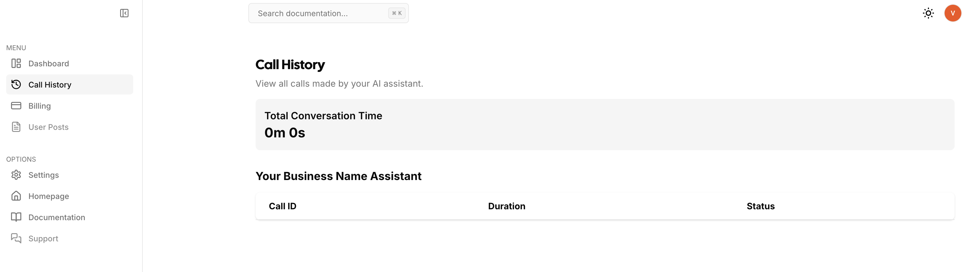Collapse the sidebar panel icon

tap(124, 13)
